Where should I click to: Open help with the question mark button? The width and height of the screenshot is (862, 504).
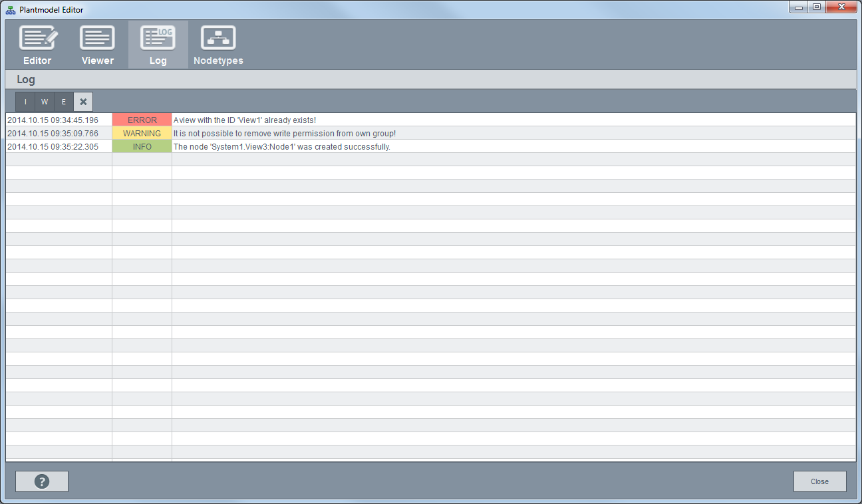coord(42,481)
